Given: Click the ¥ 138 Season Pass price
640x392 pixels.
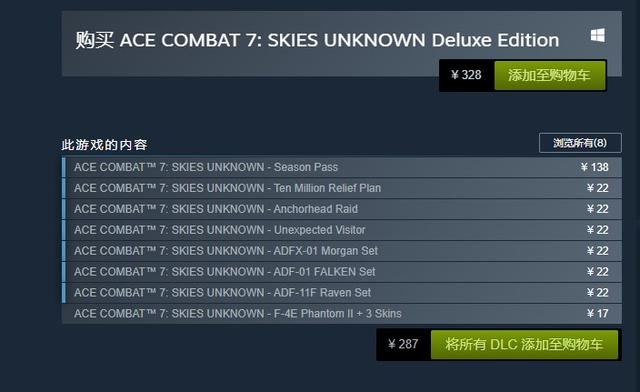Looking at the screenshot, I should pos(594,167).
